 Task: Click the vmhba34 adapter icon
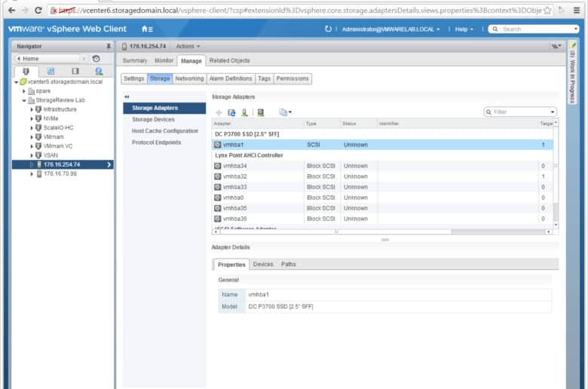(x=218, y=166)
